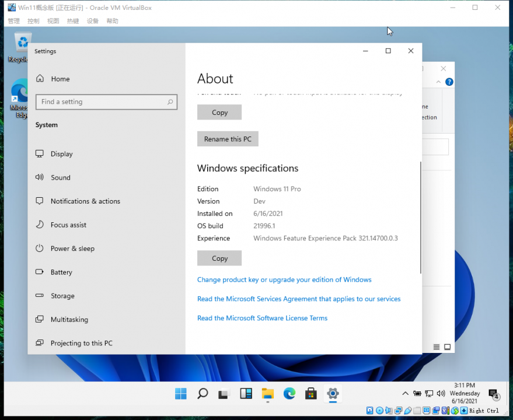Open Microsoft Software License Terms link
This screenshot has width=513, height=420.
[x=262, y=318]
